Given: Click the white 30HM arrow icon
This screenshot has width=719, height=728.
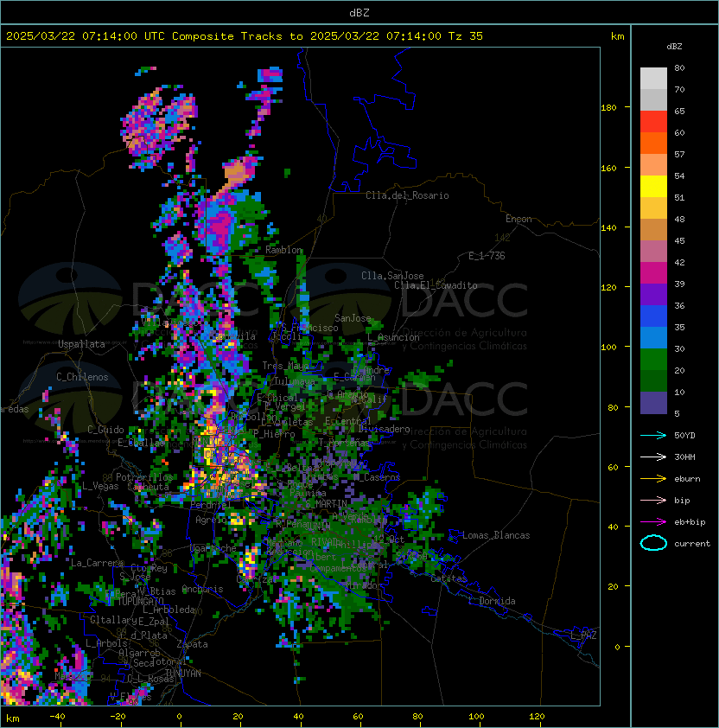Looking at the screenshot, I should click(x=653, y=457).
